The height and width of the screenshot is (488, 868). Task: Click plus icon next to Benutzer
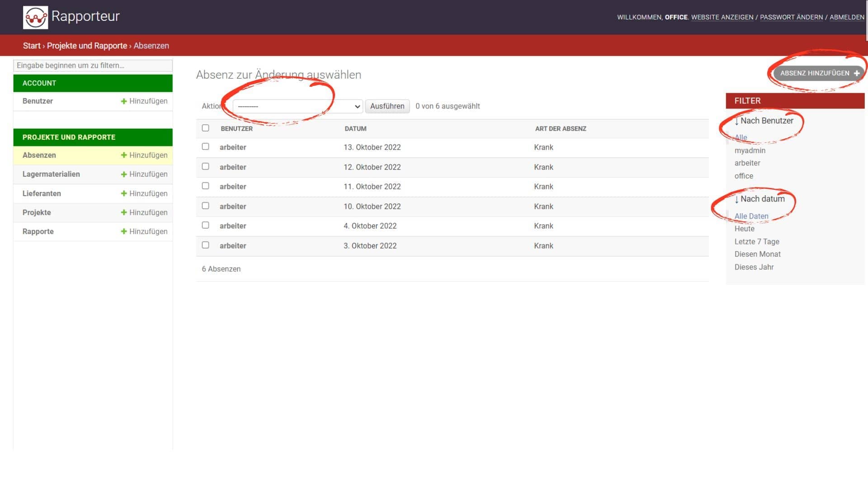pyautogui.click(x=124, y=101)
